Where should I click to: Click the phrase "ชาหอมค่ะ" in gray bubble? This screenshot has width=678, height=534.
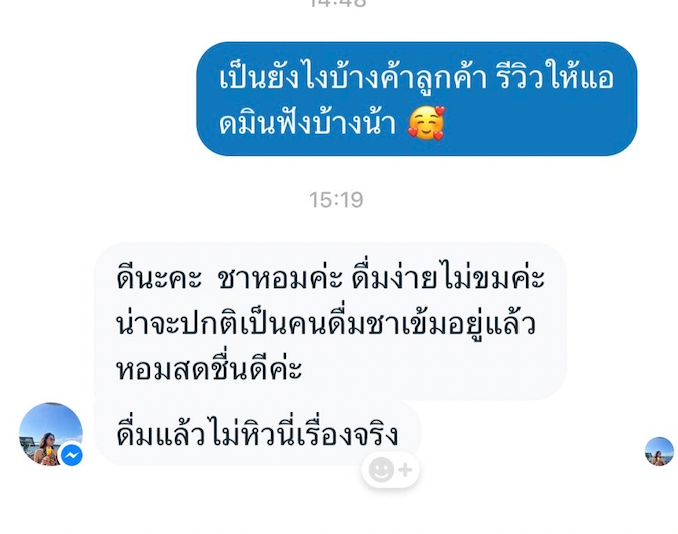pos(279,277)
